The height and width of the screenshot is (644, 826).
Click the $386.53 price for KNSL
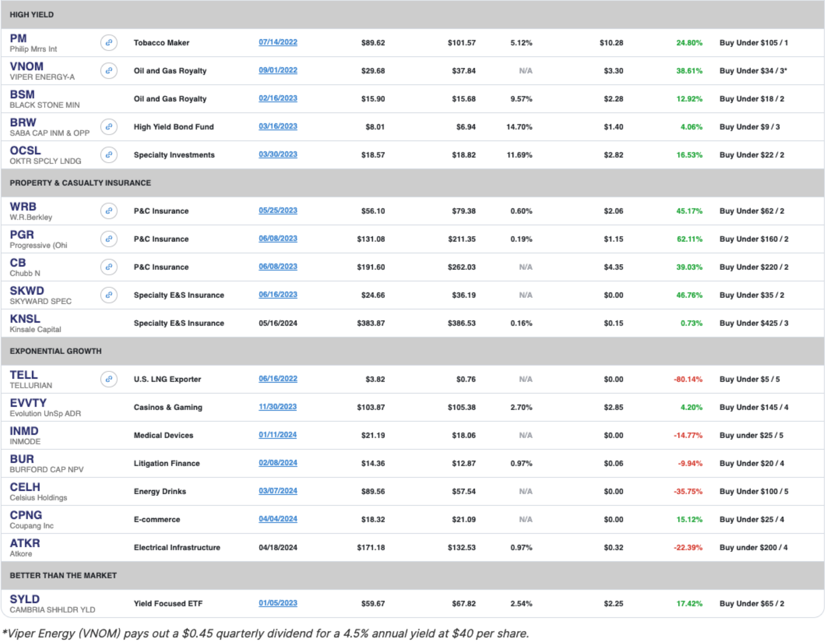tap(462, 323)
